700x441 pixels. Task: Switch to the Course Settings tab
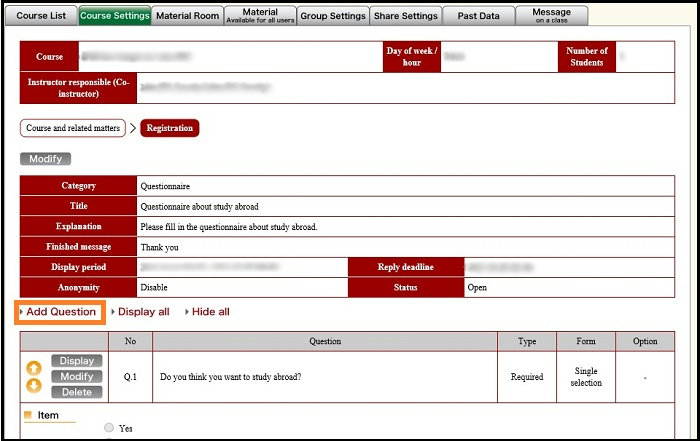point(114,16)
